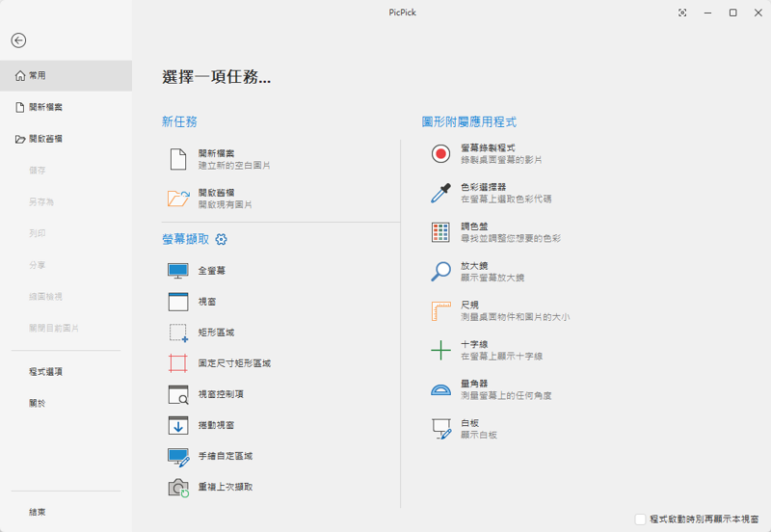Click the dashed rectangle region icon

pos(178,332)
